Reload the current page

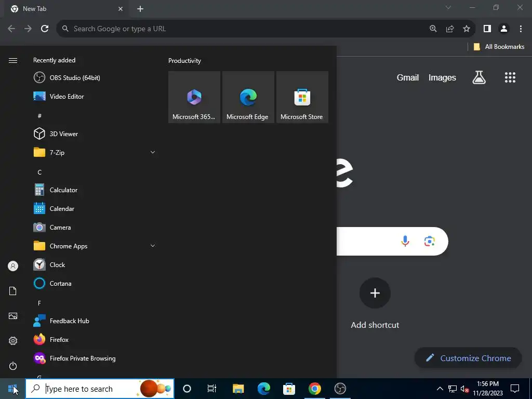(45, 29)
